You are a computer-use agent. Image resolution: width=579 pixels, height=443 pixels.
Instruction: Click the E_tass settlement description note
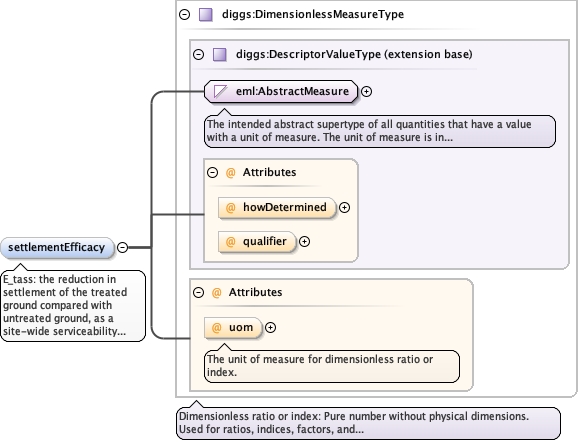click(73, 306)
